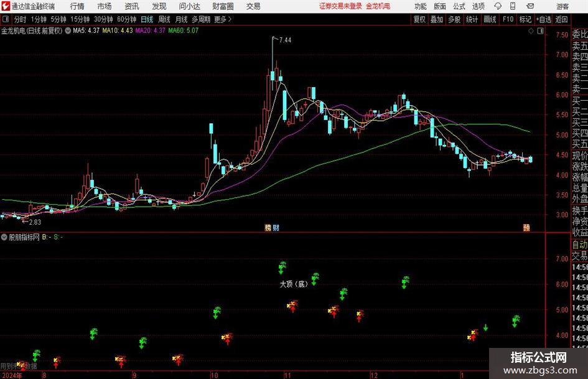Expand the 股朋指标网 sub-indicator dropdown arrow
Screen dimensions: 588x379
click(x=4, y=237)
